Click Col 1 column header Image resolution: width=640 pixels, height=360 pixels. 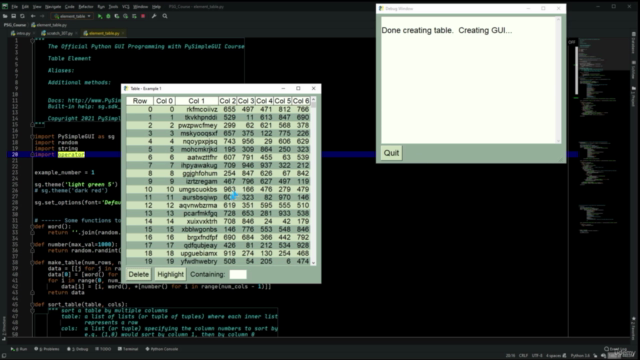196,101
